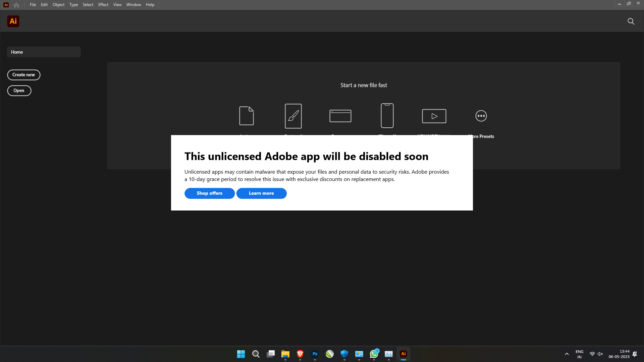Open the Object menu
Image resolution: width=644 pixels, height=362 pixels.
58,5
